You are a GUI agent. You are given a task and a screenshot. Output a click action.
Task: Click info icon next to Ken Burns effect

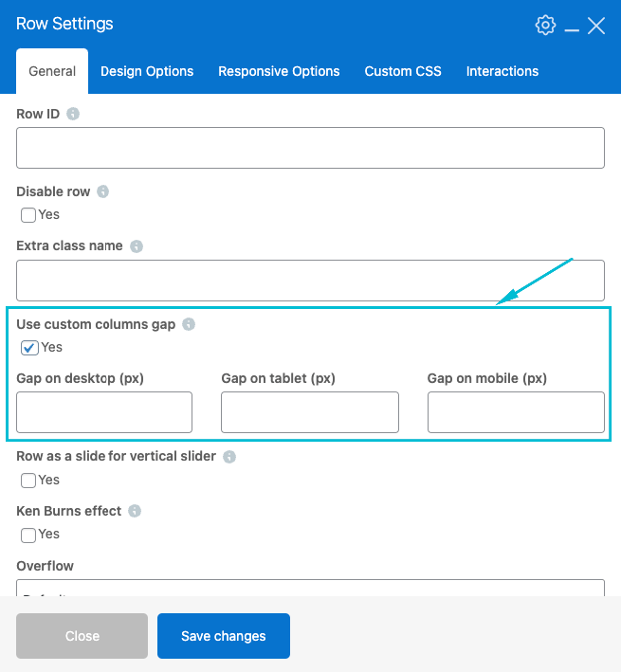click(x=135, y=511)
